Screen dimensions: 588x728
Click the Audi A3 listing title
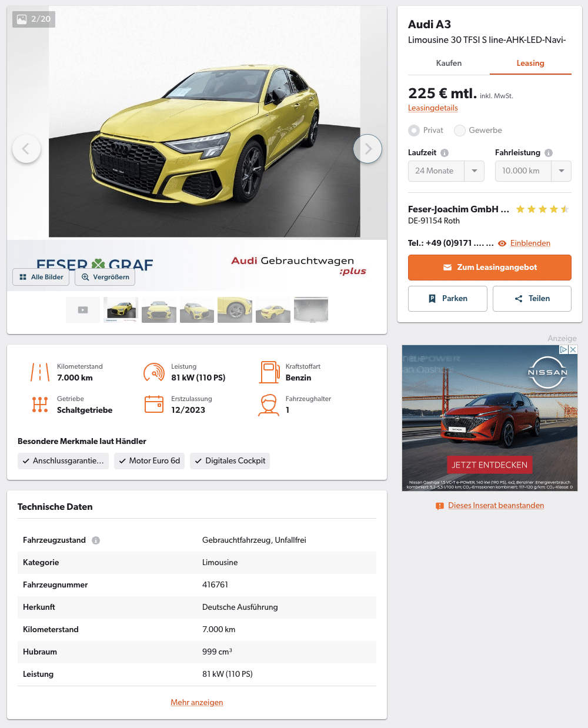click(429, 25)
